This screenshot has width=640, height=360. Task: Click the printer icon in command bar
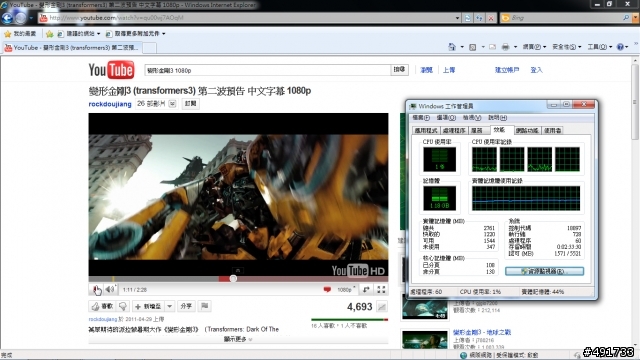coord(505,47)
